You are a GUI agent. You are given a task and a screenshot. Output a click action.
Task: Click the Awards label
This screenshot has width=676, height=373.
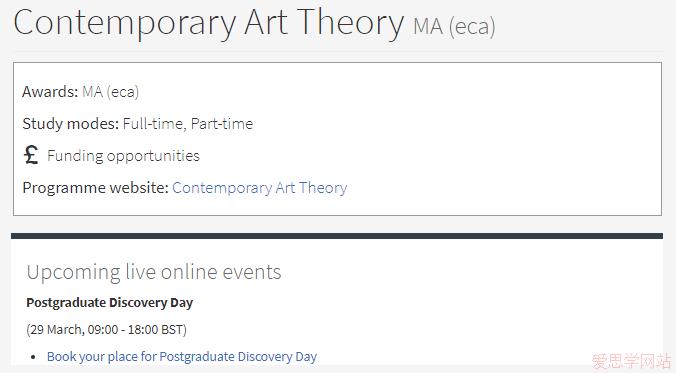[x=50, y=92]
